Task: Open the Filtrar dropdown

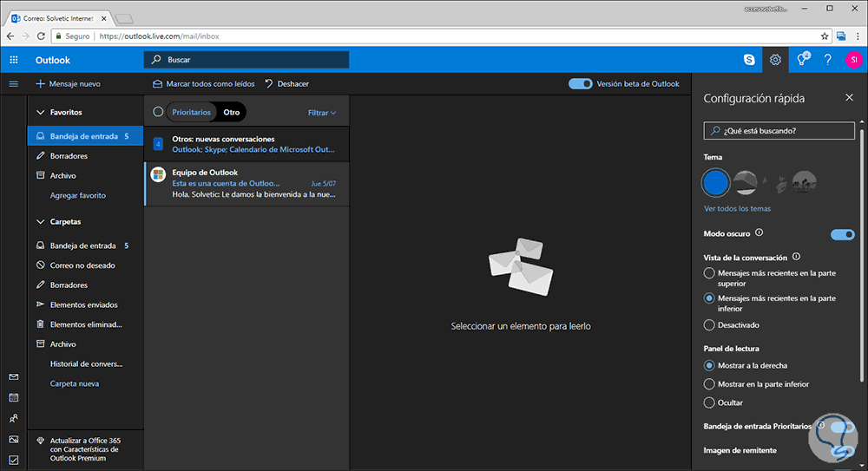Action: (322, 113)
